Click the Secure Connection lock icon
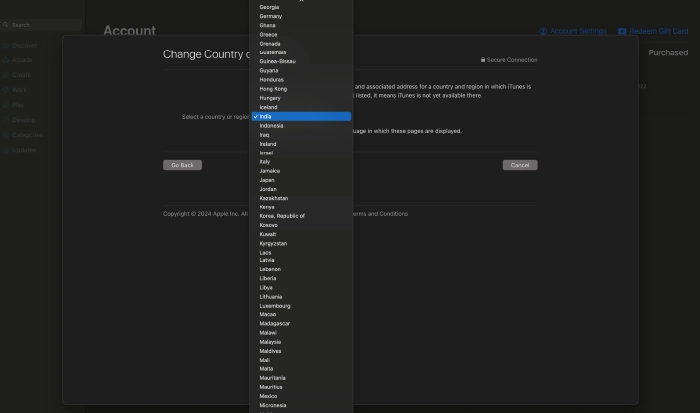 (x=483, y=59)
